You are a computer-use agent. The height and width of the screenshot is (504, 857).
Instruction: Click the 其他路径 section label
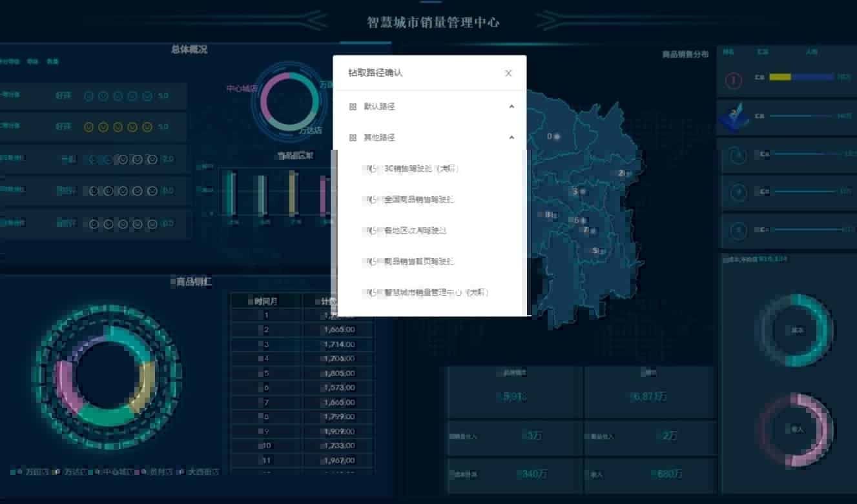tap(379, 137)
